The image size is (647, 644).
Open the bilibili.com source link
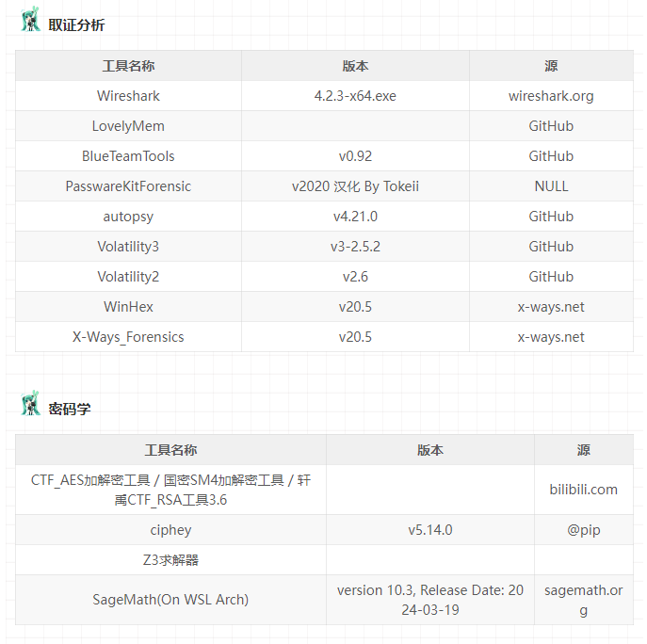point(583,490)
